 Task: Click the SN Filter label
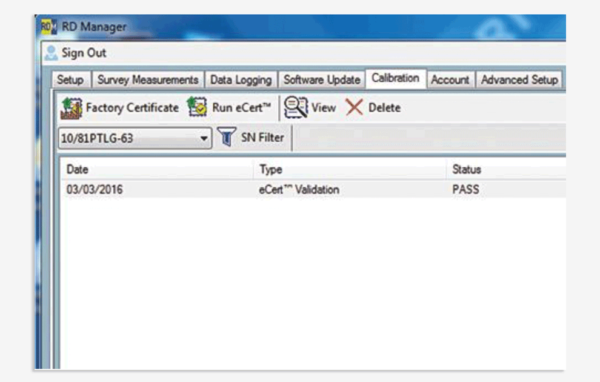[x=262, y=137]
